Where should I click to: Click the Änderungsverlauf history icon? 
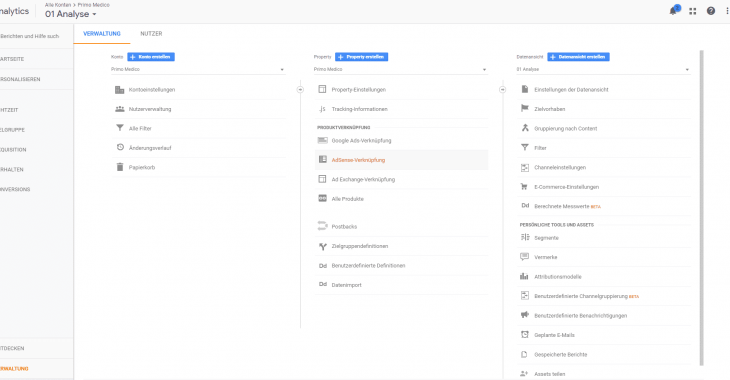coord(120,148)
